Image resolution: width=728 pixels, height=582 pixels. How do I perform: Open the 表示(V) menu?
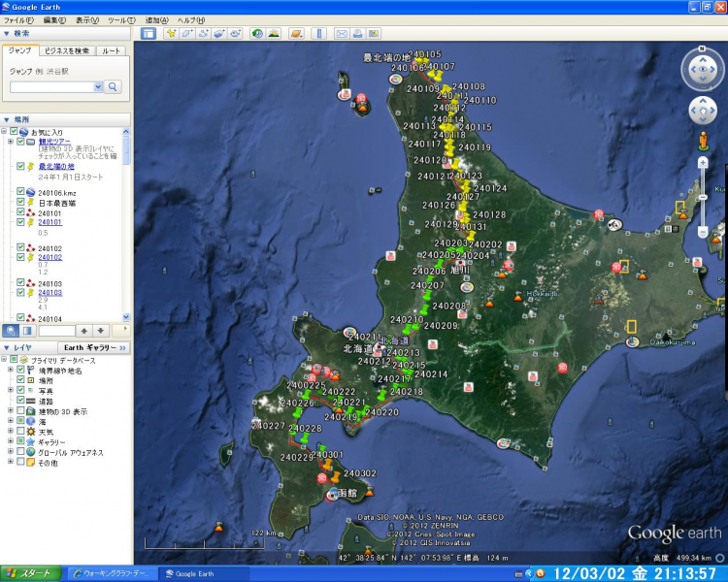87,20
